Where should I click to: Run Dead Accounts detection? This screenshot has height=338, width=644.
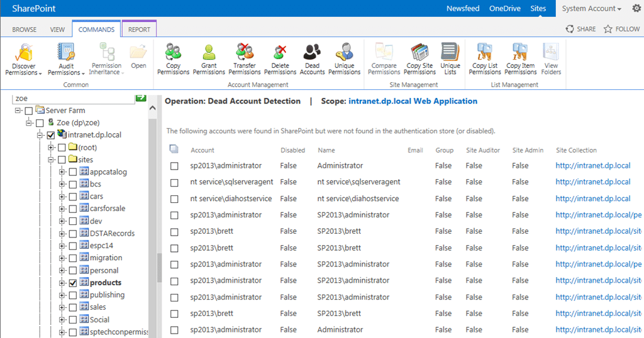312,60
